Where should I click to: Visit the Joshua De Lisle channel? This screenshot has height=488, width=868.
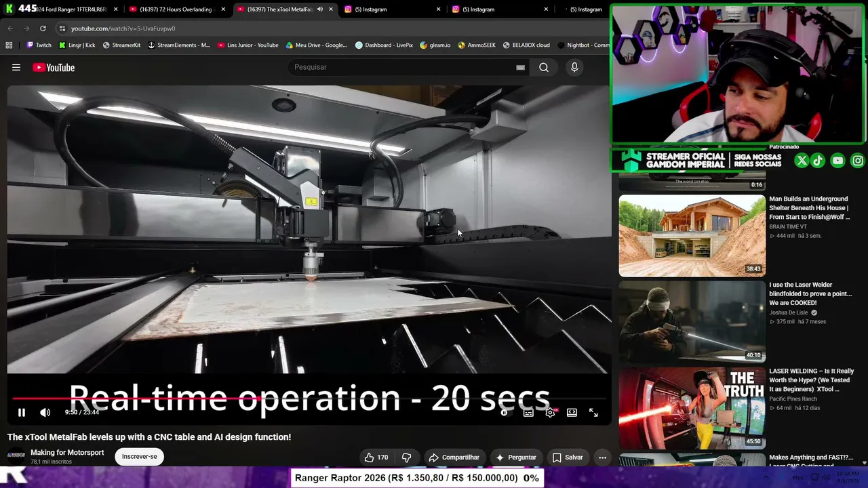[789, 312]
